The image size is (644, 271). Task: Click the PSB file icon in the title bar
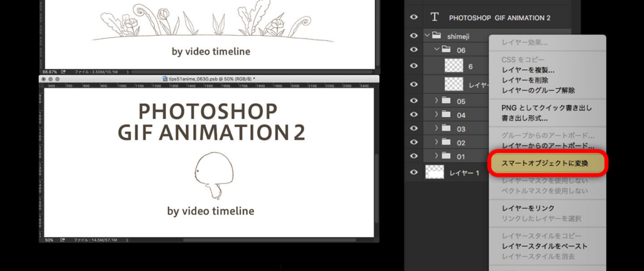coord(165,79)
